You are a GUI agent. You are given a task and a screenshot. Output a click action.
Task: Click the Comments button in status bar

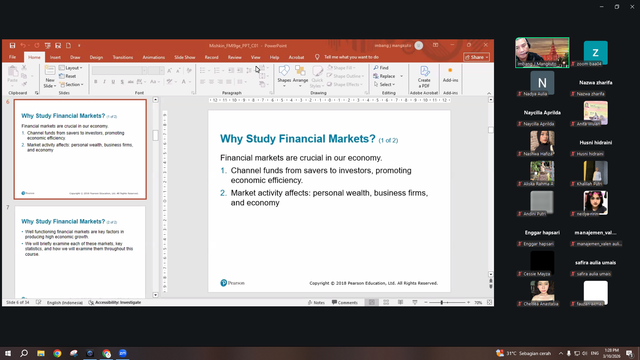tap(345, 302)
